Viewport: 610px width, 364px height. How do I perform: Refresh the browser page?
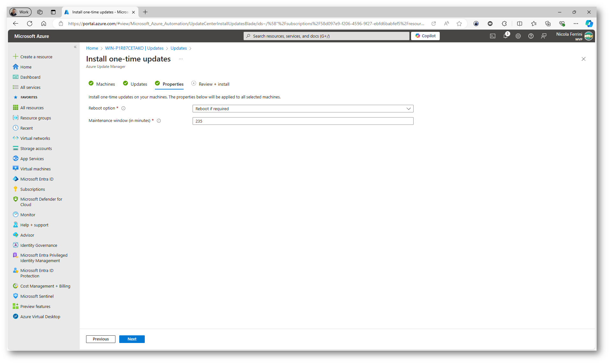(30, 24)
